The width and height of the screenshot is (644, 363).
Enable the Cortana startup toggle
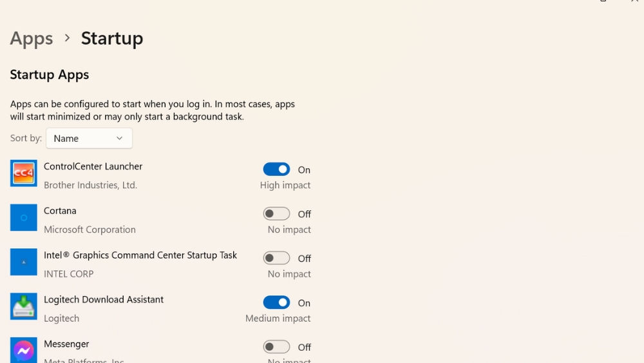276,214
